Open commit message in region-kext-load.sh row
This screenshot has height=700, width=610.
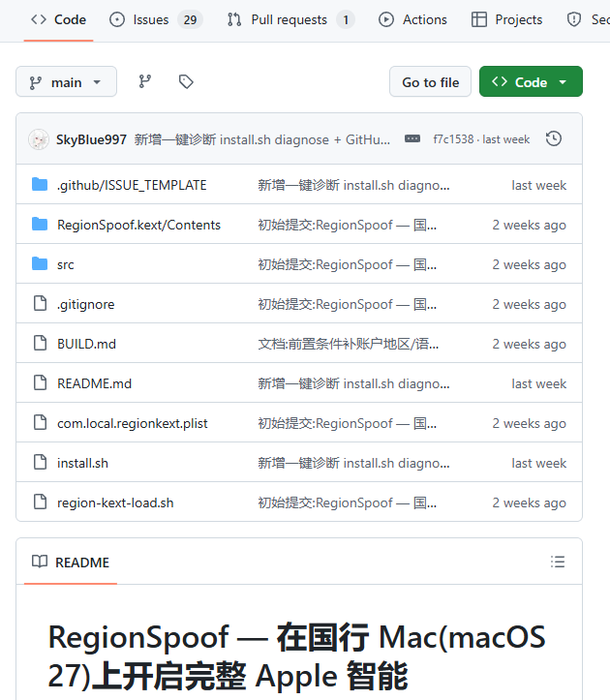tap(347, 503)
